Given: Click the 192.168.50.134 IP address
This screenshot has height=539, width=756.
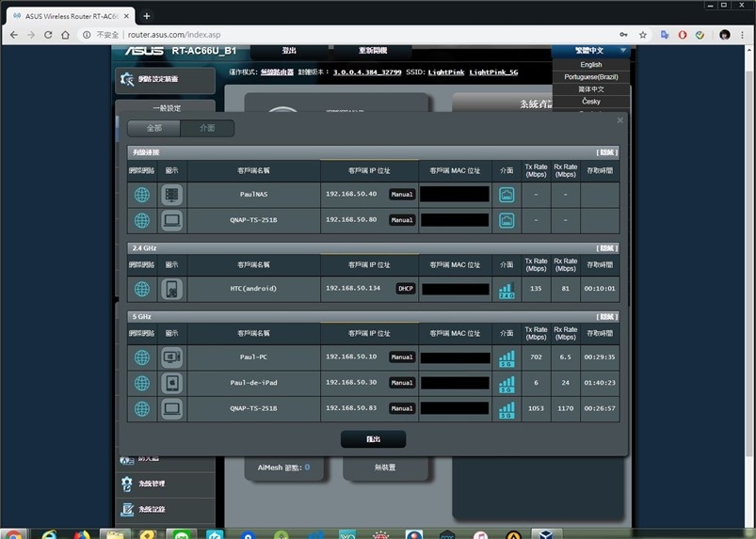Looking at the screenshot, I should pyautogui.click(x=353, y=288).
